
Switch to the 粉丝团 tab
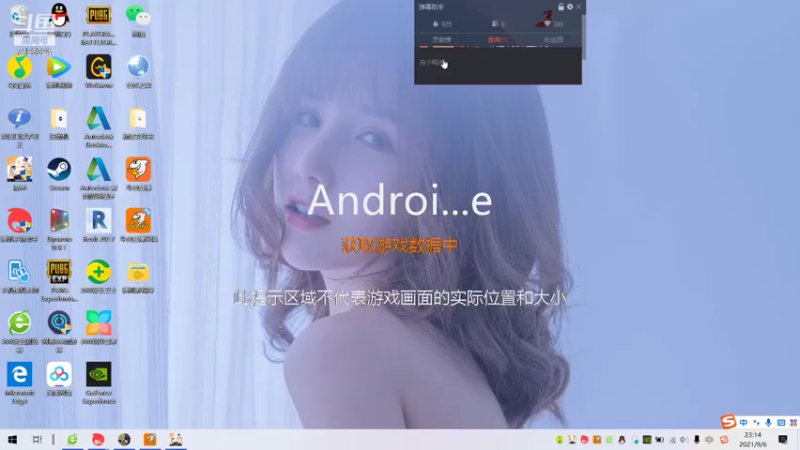tap(554, 40)
